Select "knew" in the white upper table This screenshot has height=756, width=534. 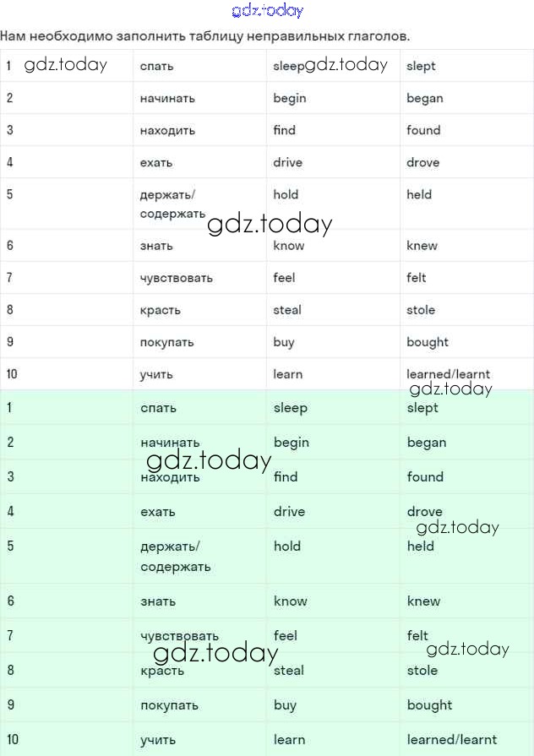tap(422, 246)
